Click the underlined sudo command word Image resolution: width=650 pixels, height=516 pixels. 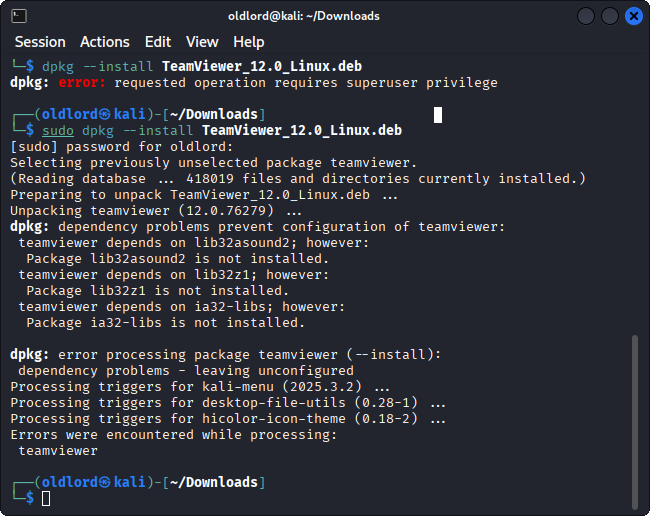pos(57,131)
